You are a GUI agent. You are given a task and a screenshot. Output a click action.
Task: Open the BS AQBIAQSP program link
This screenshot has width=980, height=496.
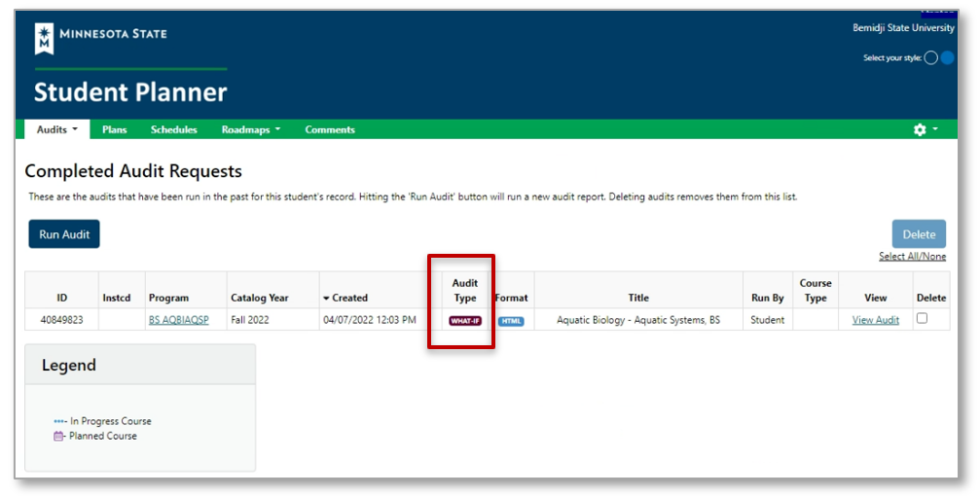[178, 320]
